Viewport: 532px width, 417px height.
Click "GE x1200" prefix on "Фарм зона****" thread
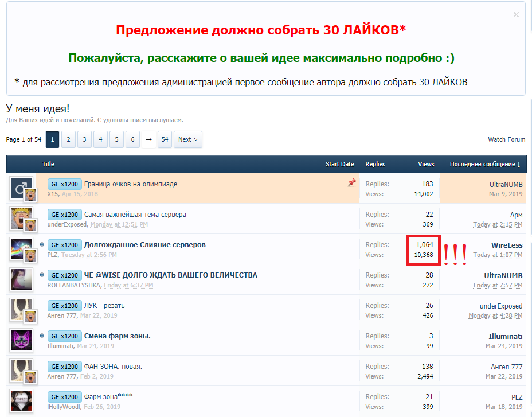pos(64,397)
